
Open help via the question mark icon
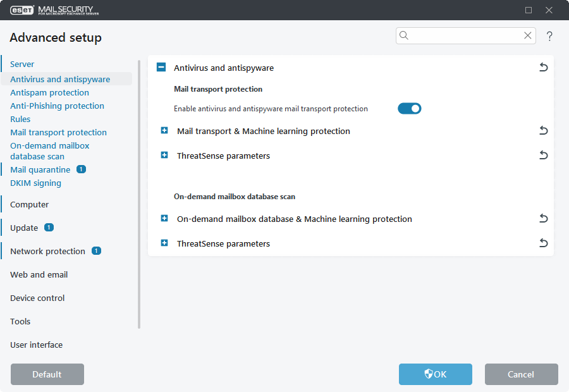point(549,36)
